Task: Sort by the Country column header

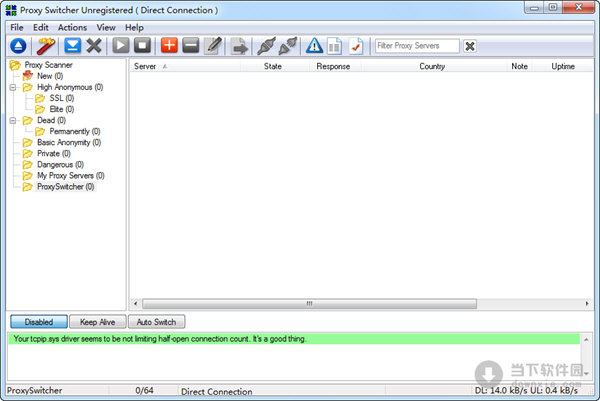Action: pos(432,66)
